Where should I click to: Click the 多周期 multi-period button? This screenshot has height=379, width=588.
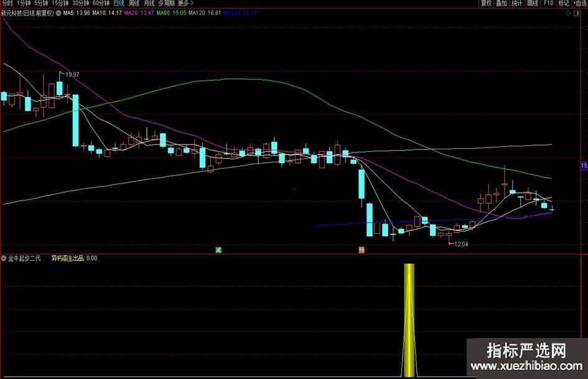[x=166, y=3]
